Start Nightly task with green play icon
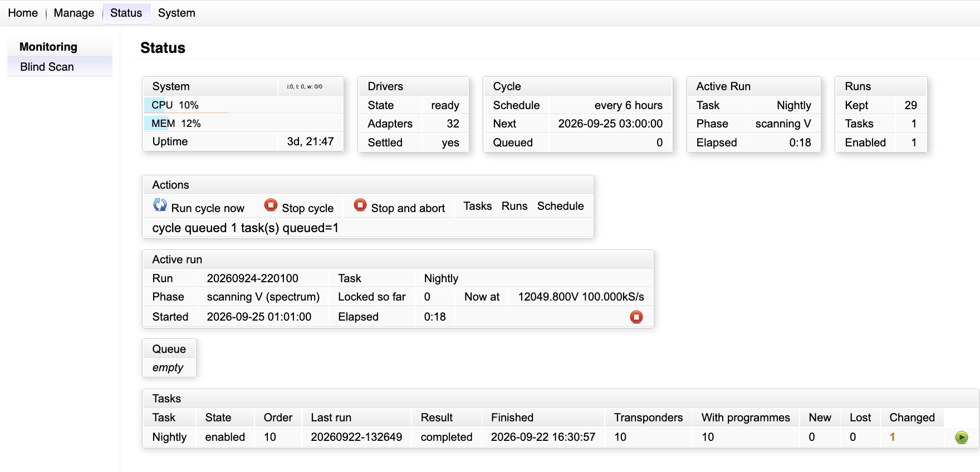Screen dimensions: 980x472 coord(961,437)
